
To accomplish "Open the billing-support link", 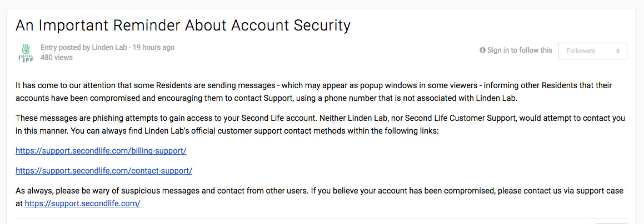I will coord(101,151).
